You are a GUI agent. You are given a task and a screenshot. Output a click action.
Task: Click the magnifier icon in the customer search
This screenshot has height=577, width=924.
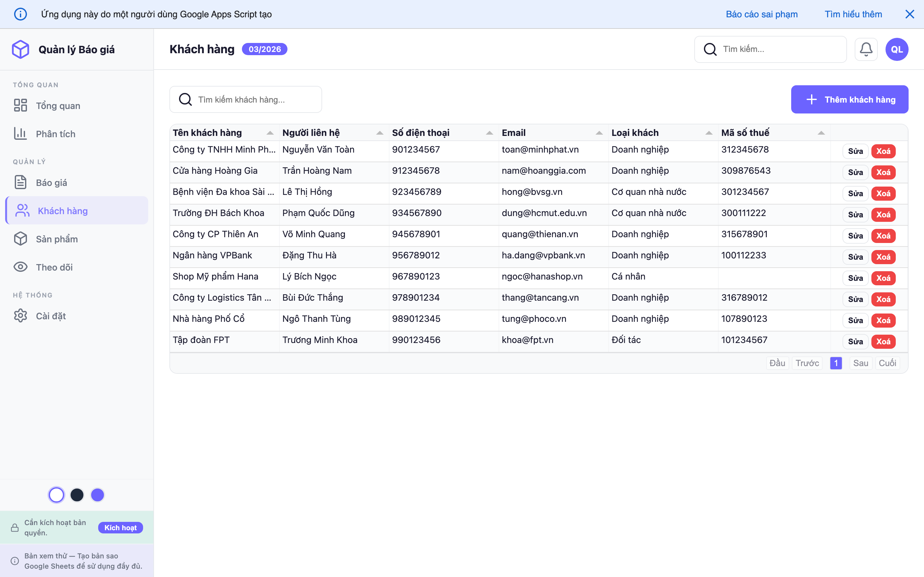pos(185,100)
